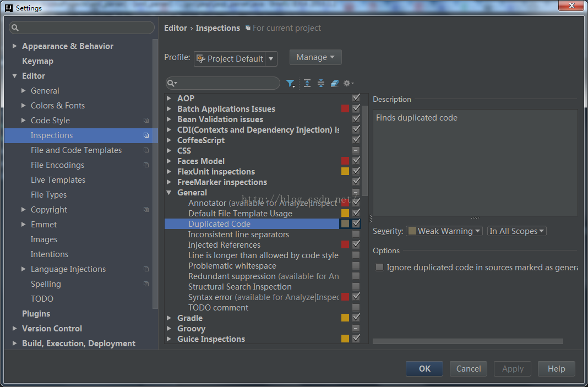Toggle the CoffeeScript inspections checkbox
The width and height of the screenshot is (588, 387).
356,140
